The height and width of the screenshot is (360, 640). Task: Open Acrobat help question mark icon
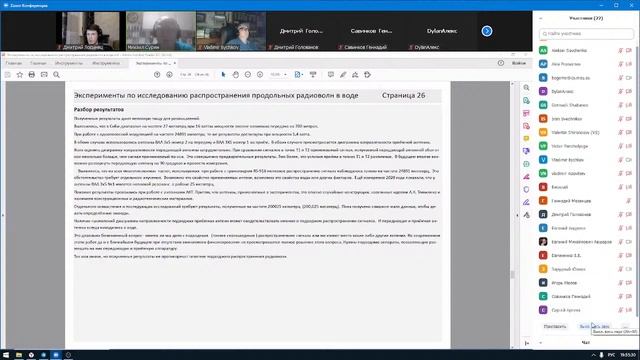tap(501, 63)
